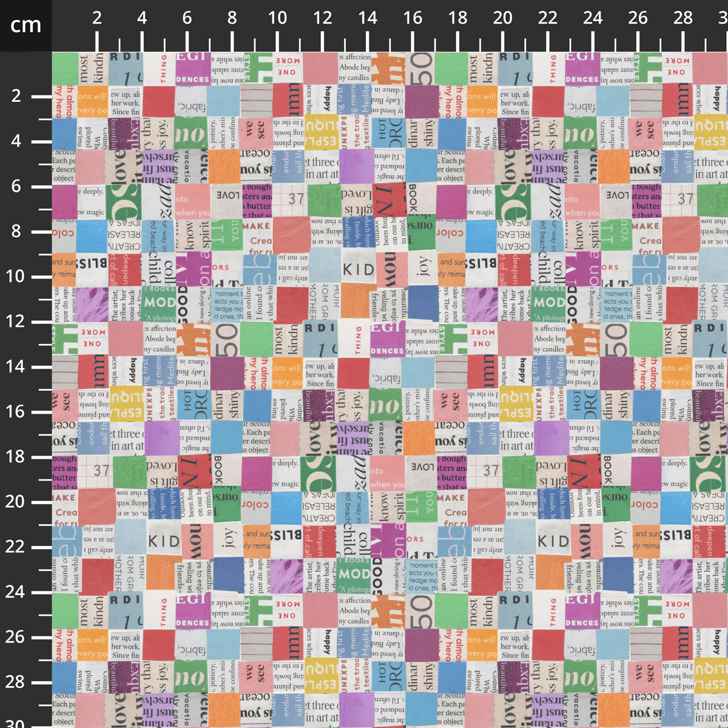This screenshot has width=728, height=728.
Task: Select the 18 mark on the horizontal ruler
Action: coord(457,18)
